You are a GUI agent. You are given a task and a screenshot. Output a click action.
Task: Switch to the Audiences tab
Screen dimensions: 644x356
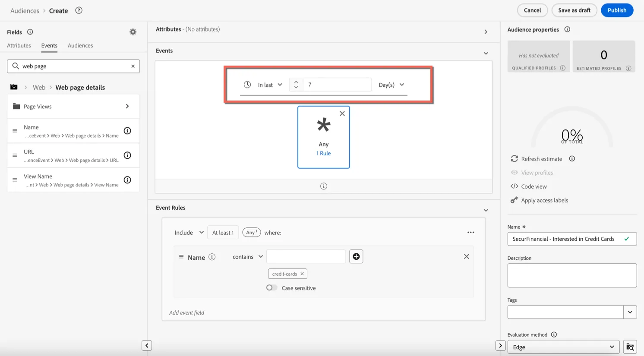tap(80, 45)
